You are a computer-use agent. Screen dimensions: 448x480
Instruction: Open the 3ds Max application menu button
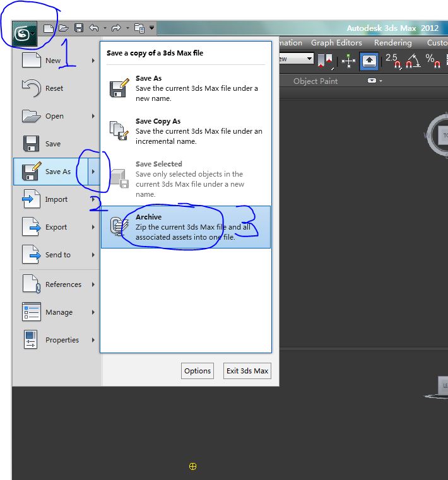(25, 33)
